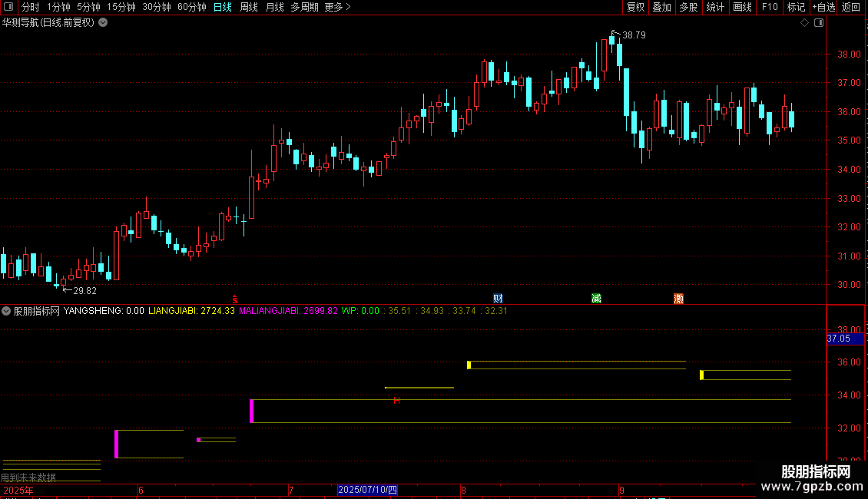The width and height of the screenshot is (868, 499).
Task: Click the 2025/07/10/四 date label
Action: tap(368, 490)
